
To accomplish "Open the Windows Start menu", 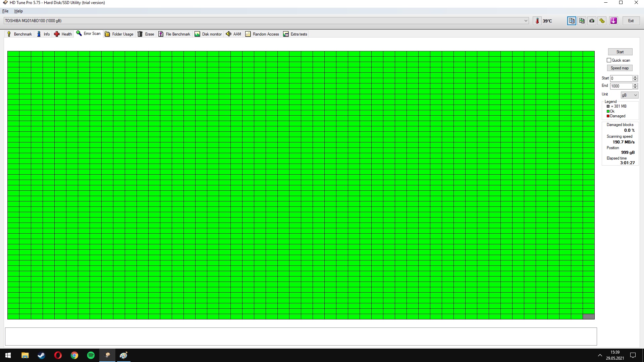I will click(x=8, y=355).
